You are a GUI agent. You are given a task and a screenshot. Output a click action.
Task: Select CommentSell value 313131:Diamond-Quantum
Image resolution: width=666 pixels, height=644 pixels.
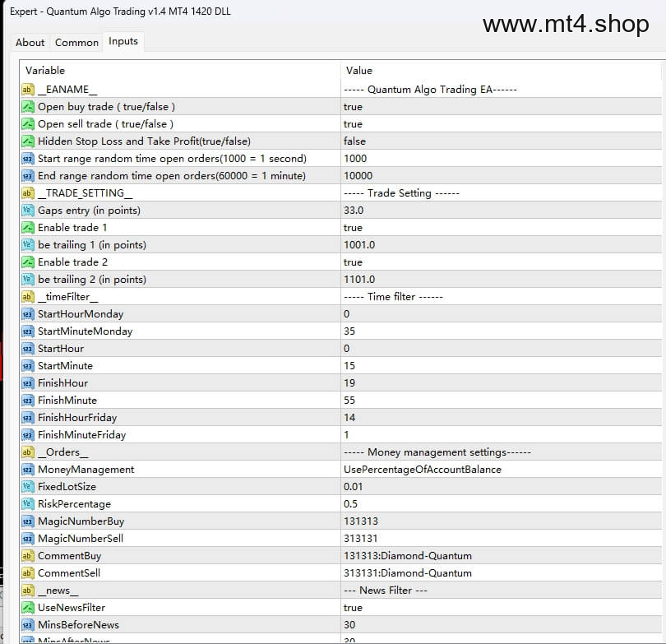408,573
